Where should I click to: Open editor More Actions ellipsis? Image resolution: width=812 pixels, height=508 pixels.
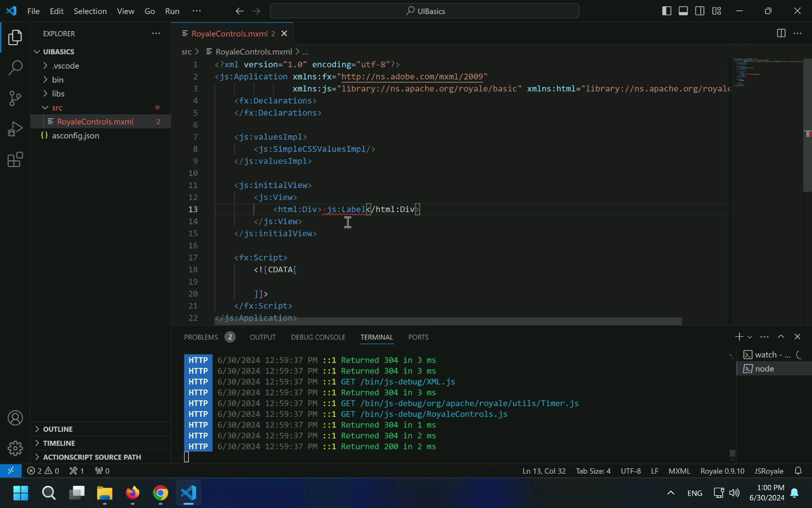(x=797, y=33)
